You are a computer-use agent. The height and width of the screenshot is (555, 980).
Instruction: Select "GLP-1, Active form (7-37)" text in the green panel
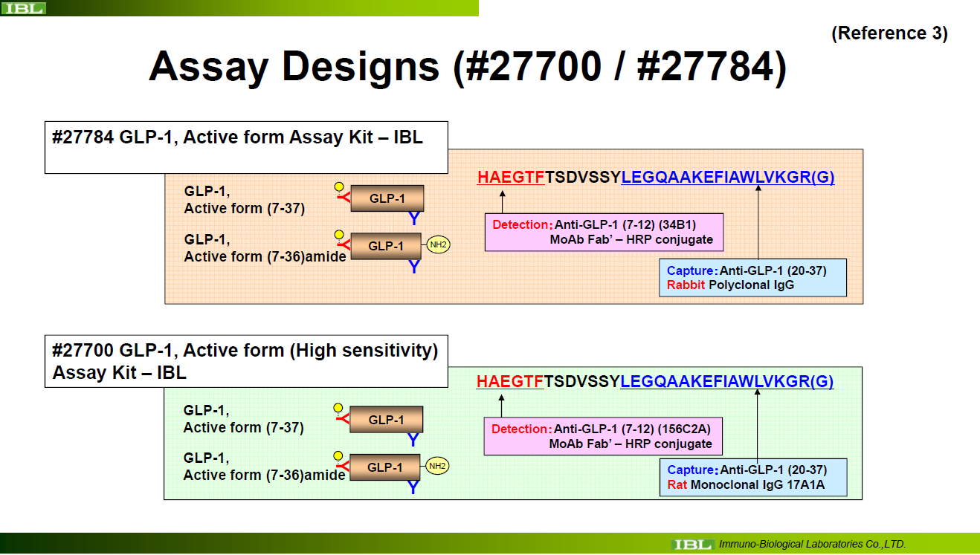[244, 419]
